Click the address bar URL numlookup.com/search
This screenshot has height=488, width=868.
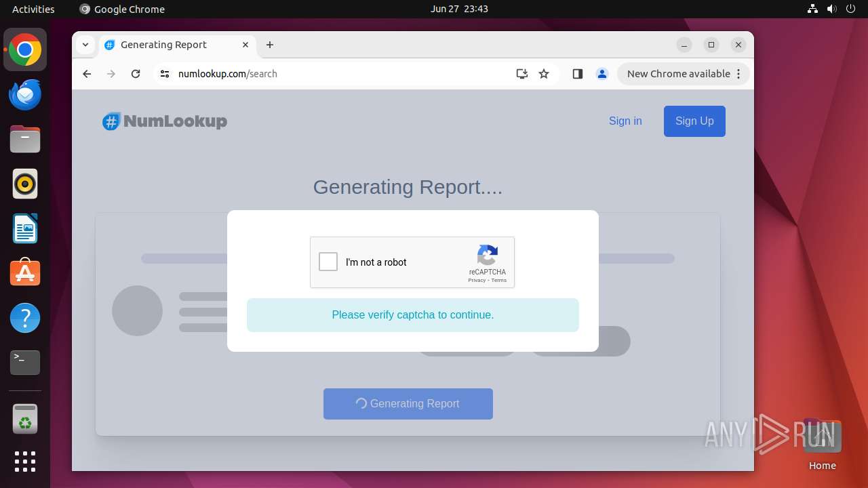[228, 74]
